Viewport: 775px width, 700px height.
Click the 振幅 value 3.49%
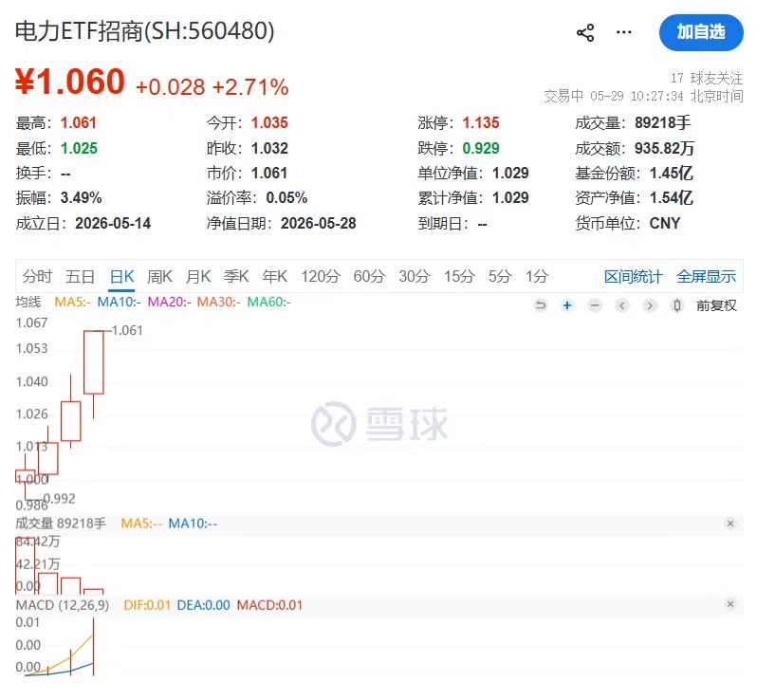pyautogui.click(x=81, y=197)
